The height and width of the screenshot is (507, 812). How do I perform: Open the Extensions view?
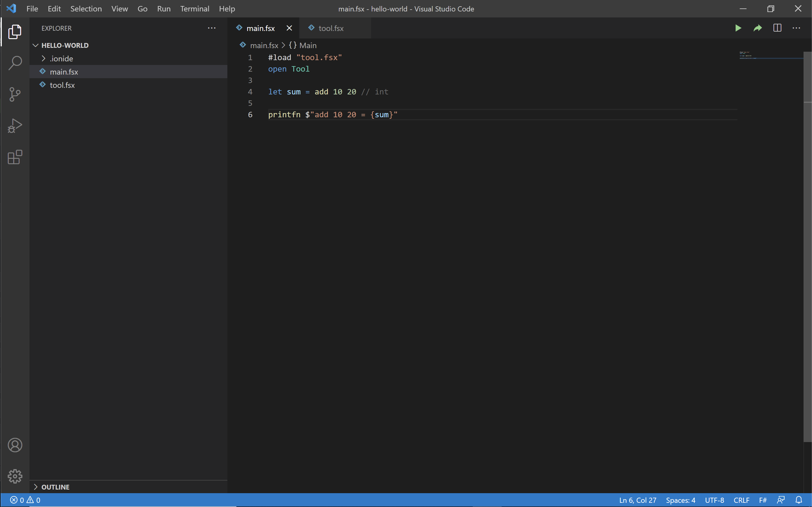[x=15, y=157]
